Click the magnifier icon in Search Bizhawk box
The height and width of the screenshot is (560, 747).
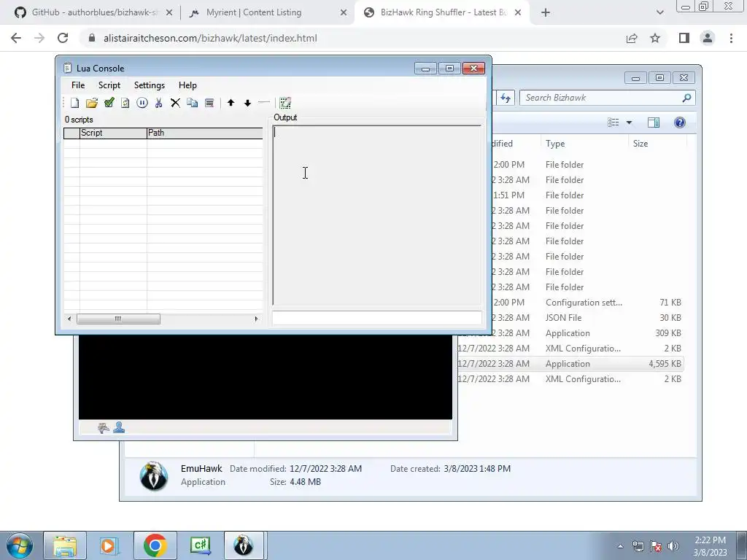pyautogui.click(x=686, y=98)
